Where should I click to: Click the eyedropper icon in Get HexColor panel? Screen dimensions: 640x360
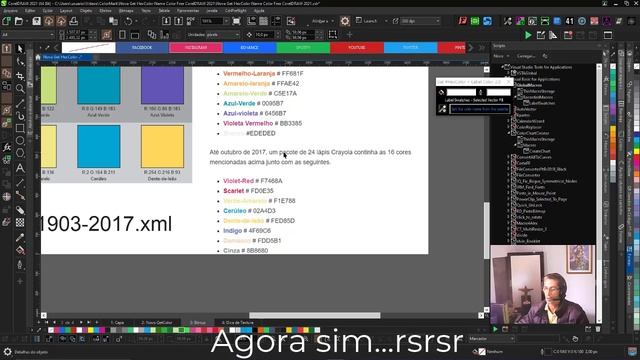[x=442, y=109]
